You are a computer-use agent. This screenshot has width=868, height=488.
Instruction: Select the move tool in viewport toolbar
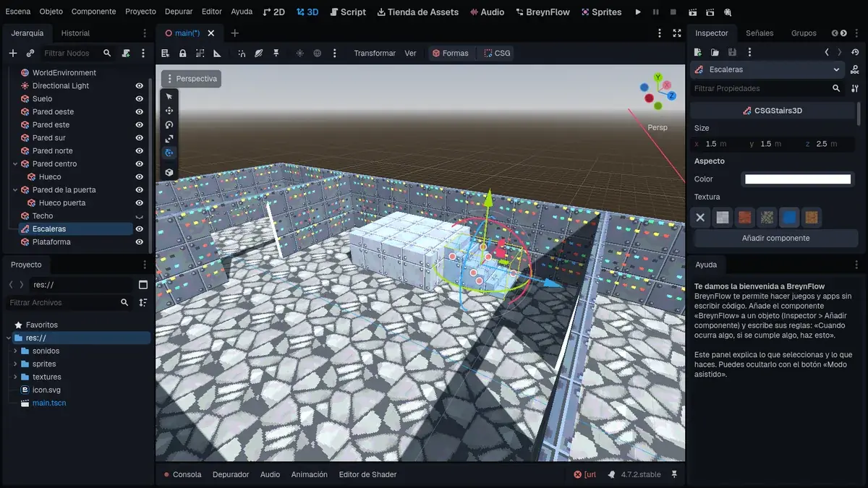coord(169,111)
